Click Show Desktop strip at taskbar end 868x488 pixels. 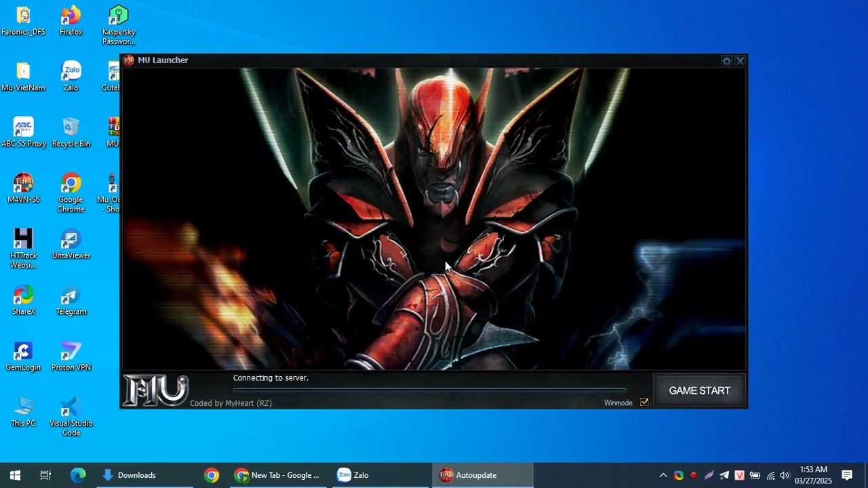click(866, 475)
